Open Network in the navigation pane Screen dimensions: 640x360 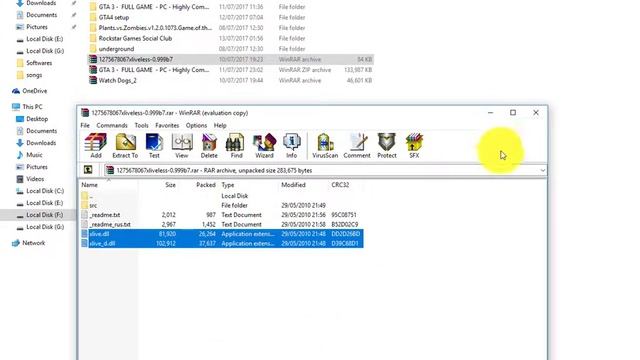(33, 243)
